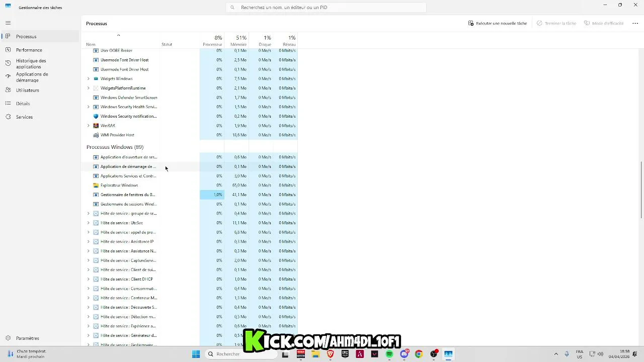Click the WinRAR process icon

tap(96, 126)
